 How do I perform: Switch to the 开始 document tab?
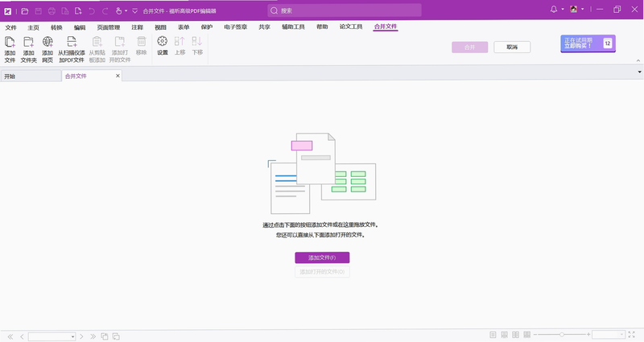pos(31,76)
